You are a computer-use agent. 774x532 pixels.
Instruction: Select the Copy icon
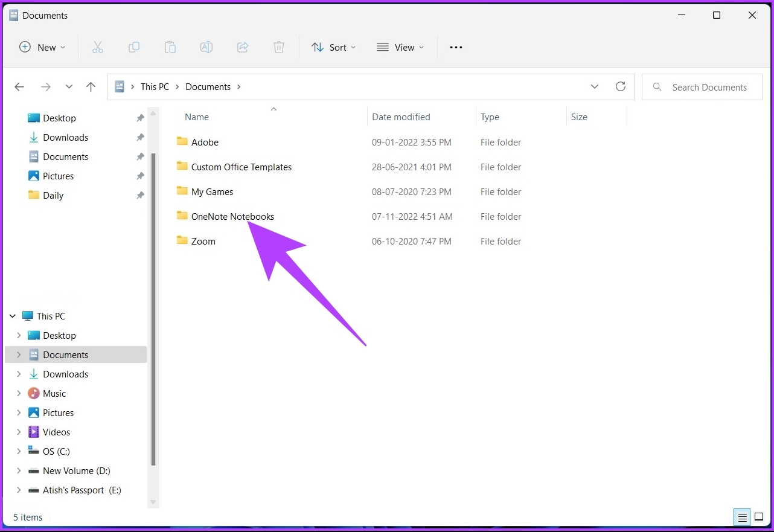tap(134, 47)
